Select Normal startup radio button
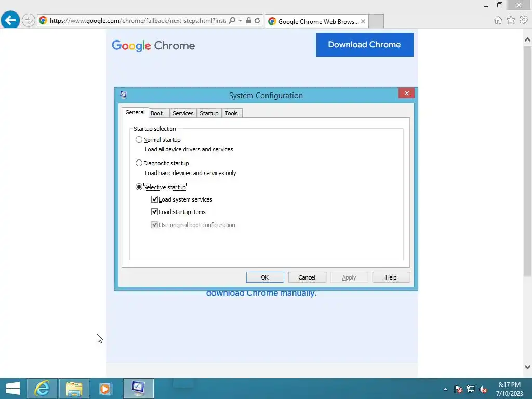The width and height of the screenshot is (532, 399). click(x=139, y=139)
